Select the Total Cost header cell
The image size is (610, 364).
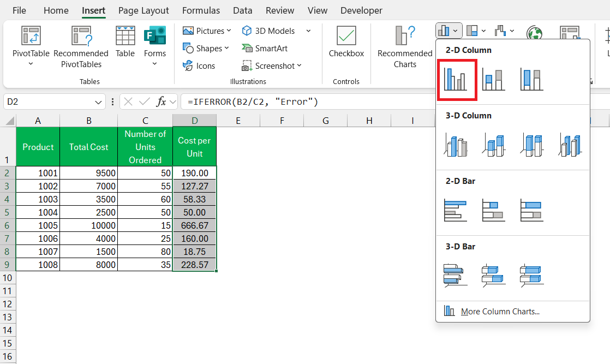tap(89, 147)
